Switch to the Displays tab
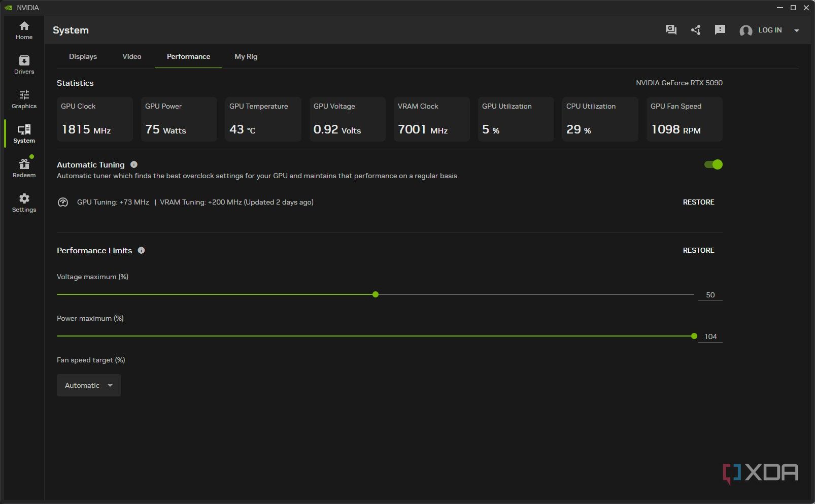Image resolution: width=815 pixels, height=504 pixels. coord(83,56)
